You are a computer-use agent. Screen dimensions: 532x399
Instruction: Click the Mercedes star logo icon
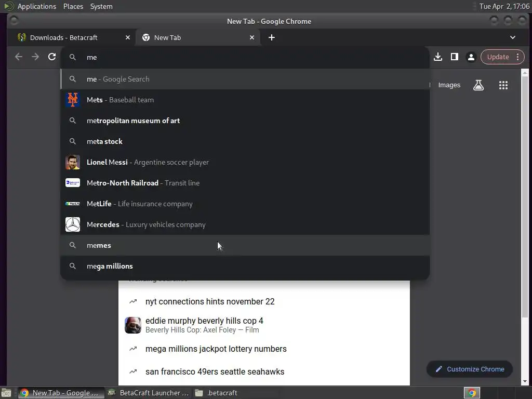73,224
